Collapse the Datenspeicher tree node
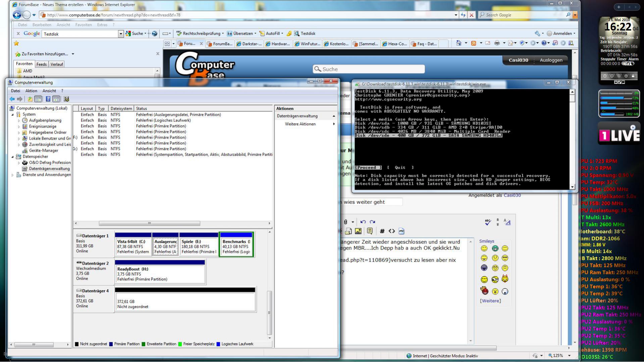Screen dimensions: 644x362 [13, 157]
